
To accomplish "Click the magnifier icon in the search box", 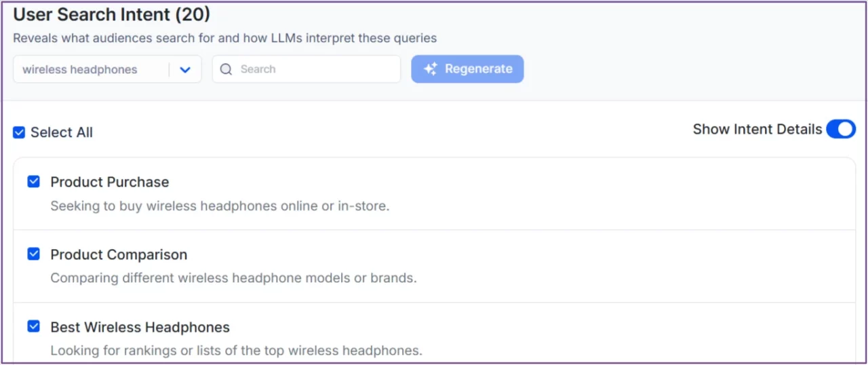I will 226,69.
